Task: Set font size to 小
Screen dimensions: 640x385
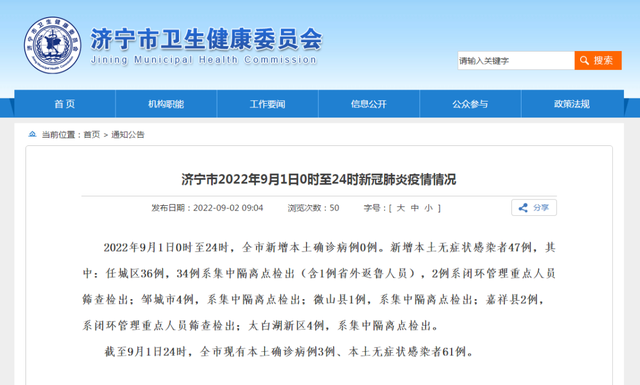Action: click(x=429, y=208)
